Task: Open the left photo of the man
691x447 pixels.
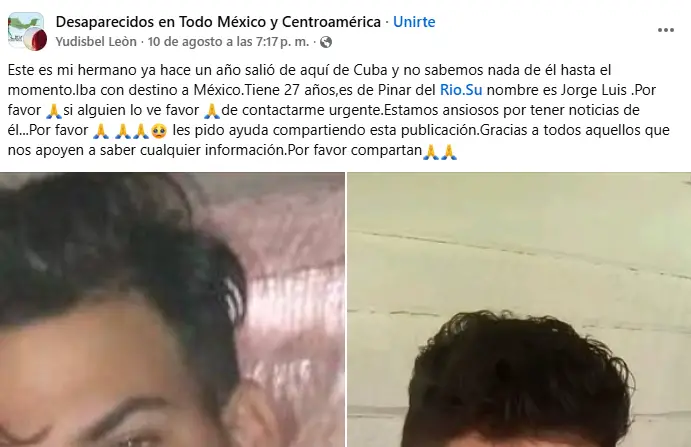Action: [x=172, y=309]
